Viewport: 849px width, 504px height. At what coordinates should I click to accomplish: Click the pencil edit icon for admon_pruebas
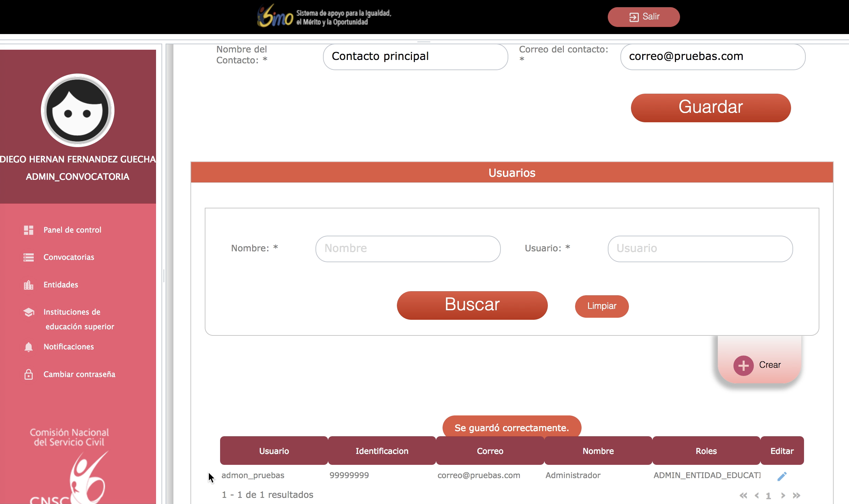pos(782,476)
